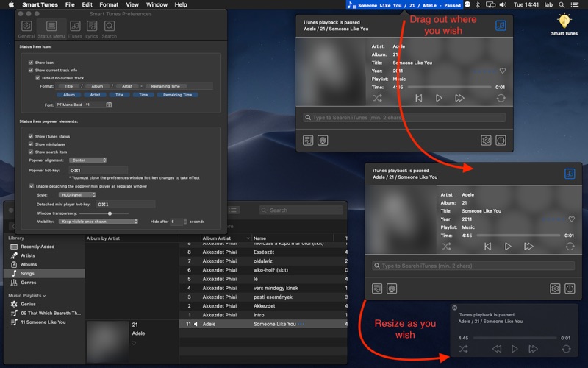The height and width of the screenshot is (368, 588).
Task: Toggle Show mini player checkbox
Action: 31,144
